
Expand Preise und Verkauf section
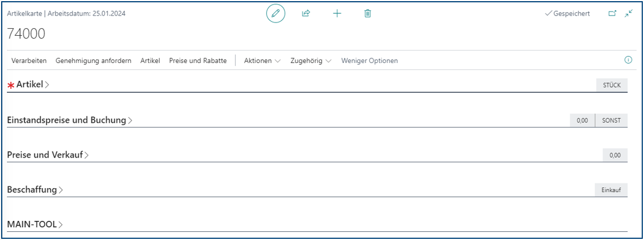(x=48, y=155)
